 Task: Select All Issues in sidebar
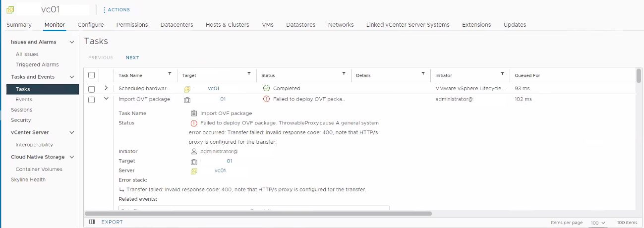coord(27,55)
